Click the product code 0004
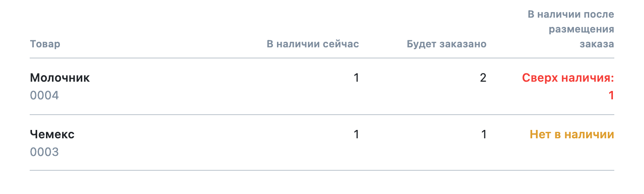This screenshot has width=644, height=194. point(45,96)
